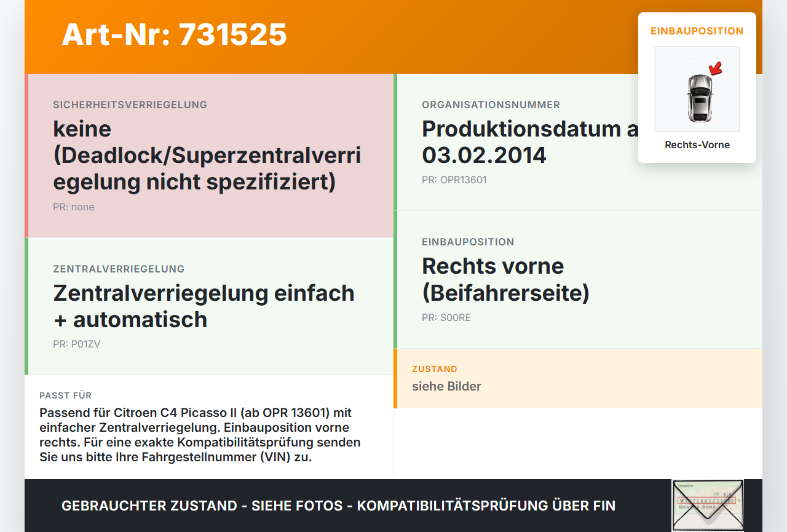Click the car position thumbnail image
The width and height of the screenshot is (787, 532).
[x=697, y=89]
